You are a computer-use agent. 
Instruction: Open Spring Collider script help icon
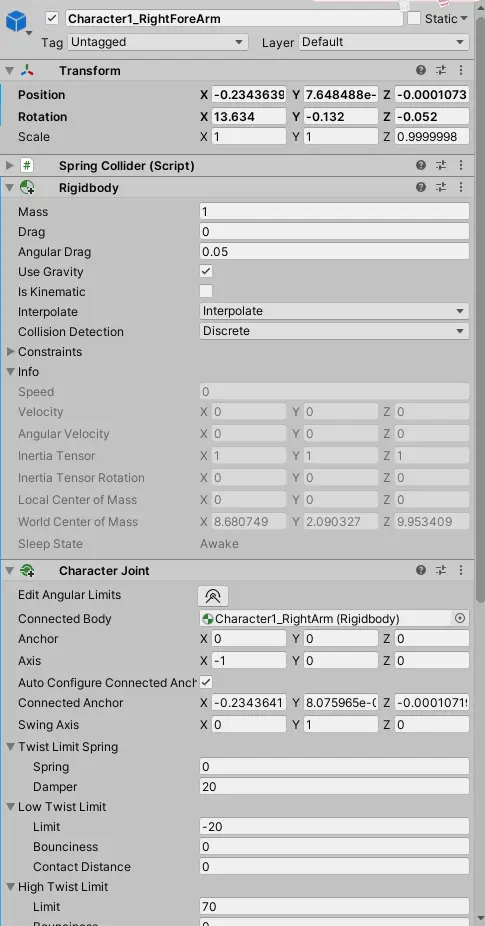click(421, 165)
